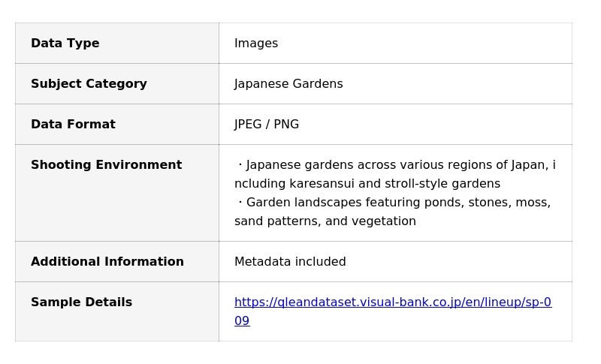Screen dimensions: 601x364
Task: Select the "Images" value cell
Action: (x=256, y=44)
